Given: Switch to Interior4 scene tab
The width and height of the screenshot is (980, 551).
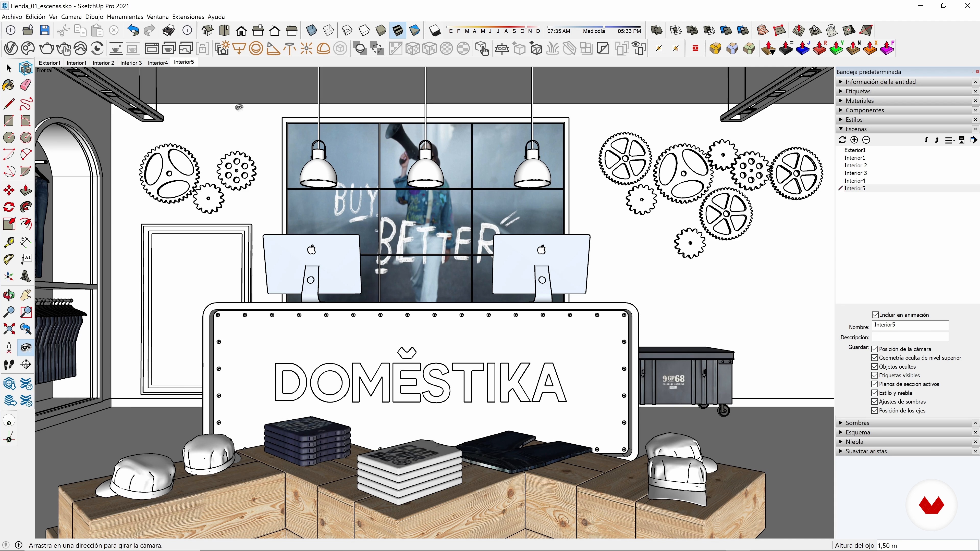Looking at the screenshot, I should pyautogui.click(x=157, y=63).
